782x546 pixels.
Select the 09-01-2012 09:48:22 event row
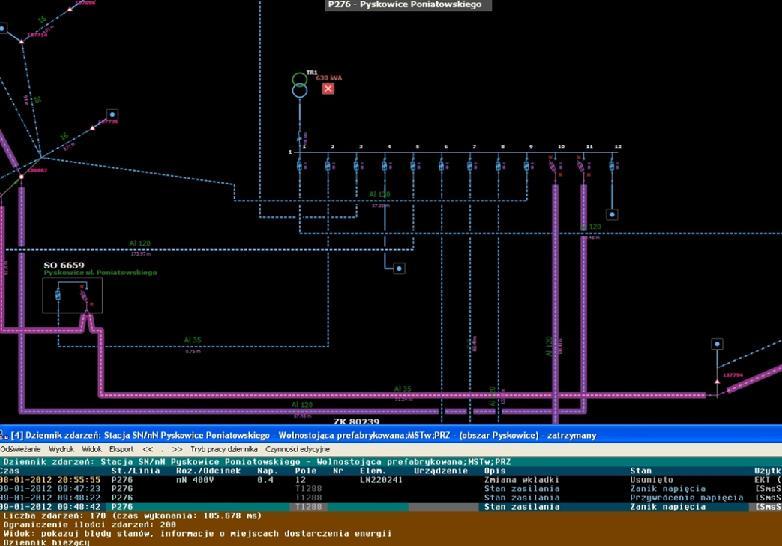(x=391, y=498)
